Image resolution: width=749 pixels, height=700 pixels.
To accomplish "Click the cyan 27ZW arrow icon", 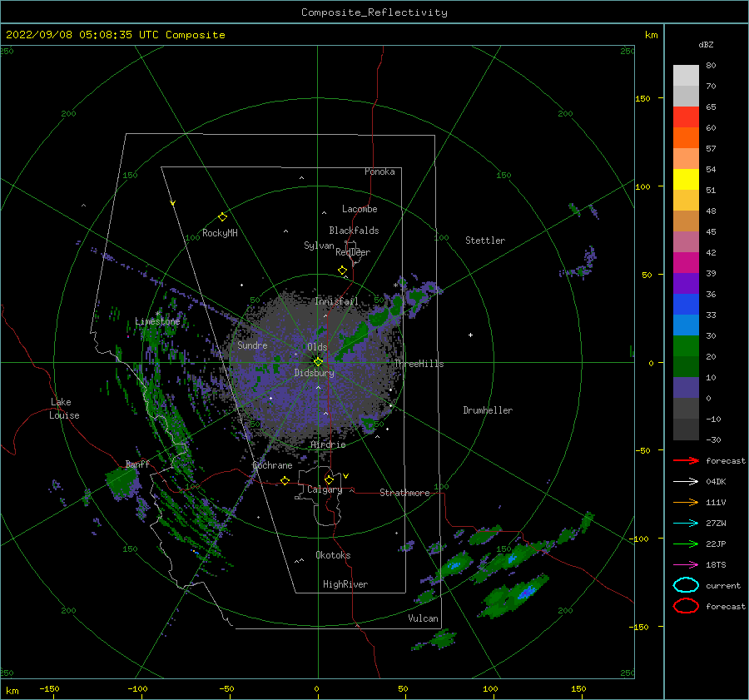I will tap(686, 524).
